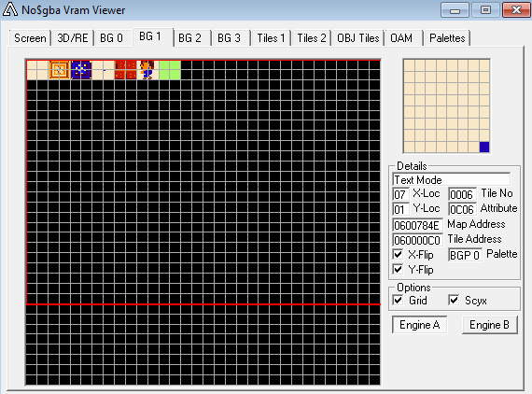Switch to the Screen tab

30,38
